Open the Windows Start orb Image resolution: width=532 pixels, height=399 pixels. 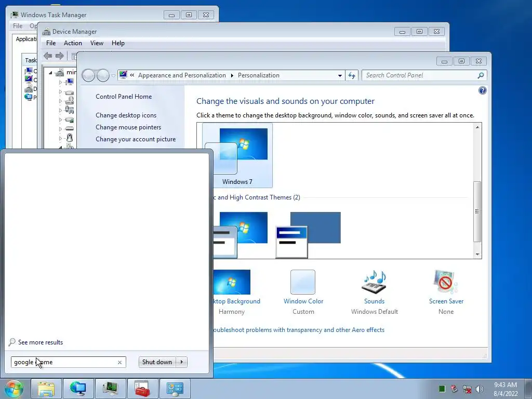(14, 389)
